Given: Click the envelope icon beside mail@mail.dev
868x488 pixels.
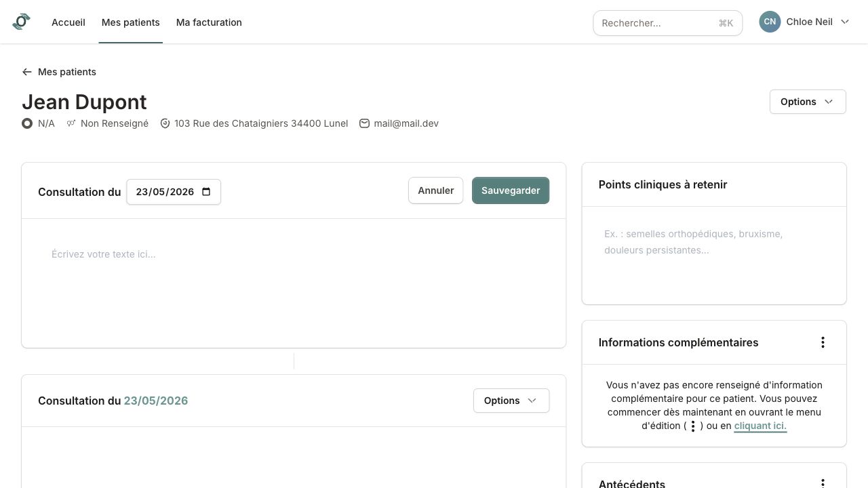Looking at the screenshot, I should pyautogui.click(x=364, y=123).
